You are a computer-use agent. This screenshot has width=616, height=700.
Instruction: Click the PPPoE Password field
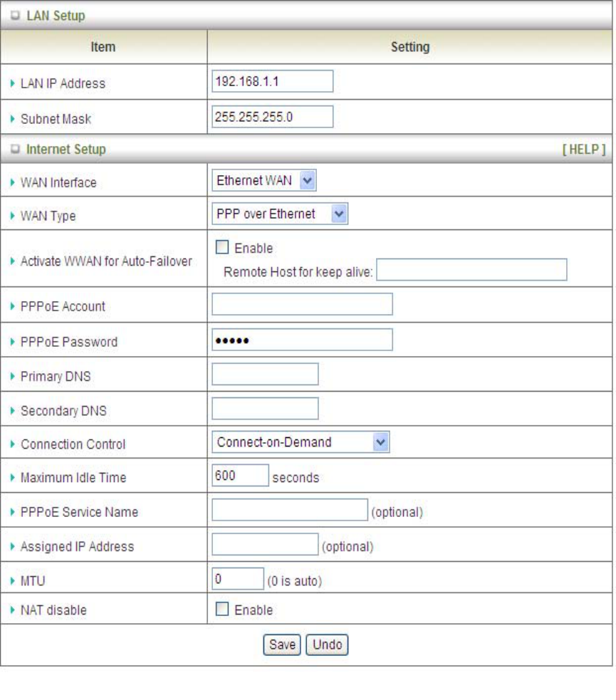coord(302,340)
